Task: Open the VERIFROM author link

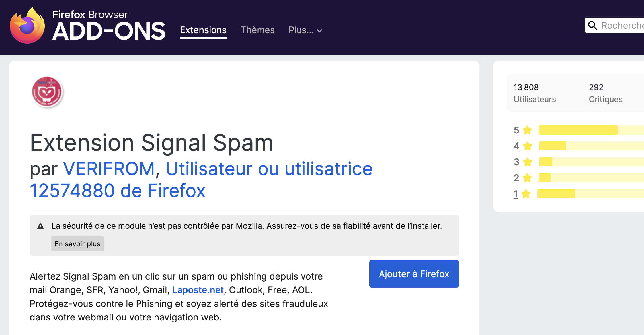Action: point(109,169)
